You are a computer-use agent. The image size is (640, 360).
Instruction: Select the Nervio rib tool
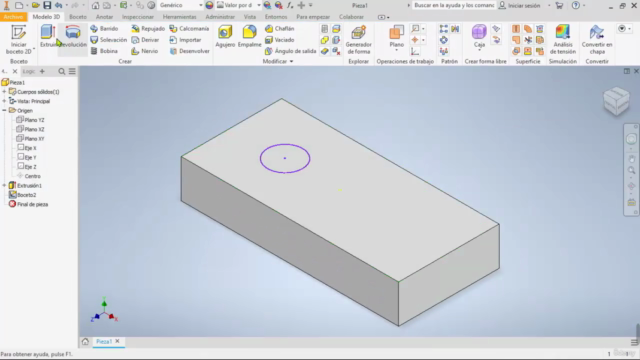point(144,51)
